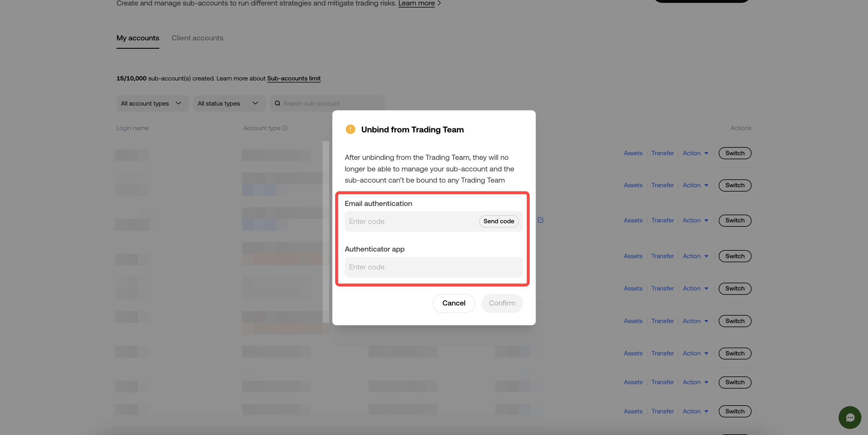The image size is (868, 435).
Task: Open the Action dropdown in the fourth row
Action: pyautogui.click(x=695, y=256)
